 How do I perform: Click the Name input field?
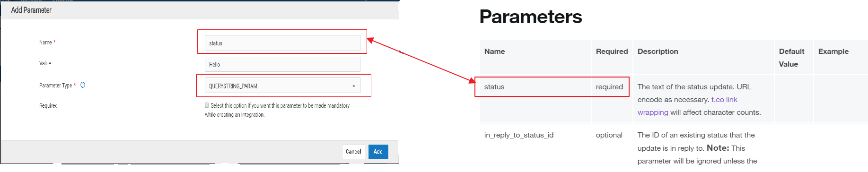coord(282,43)
